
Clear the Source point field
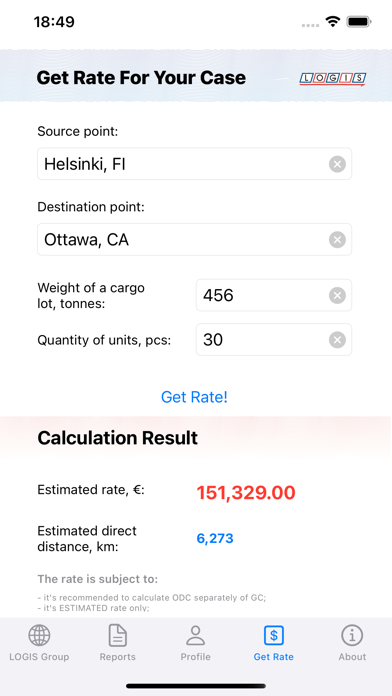pos(337,164)
